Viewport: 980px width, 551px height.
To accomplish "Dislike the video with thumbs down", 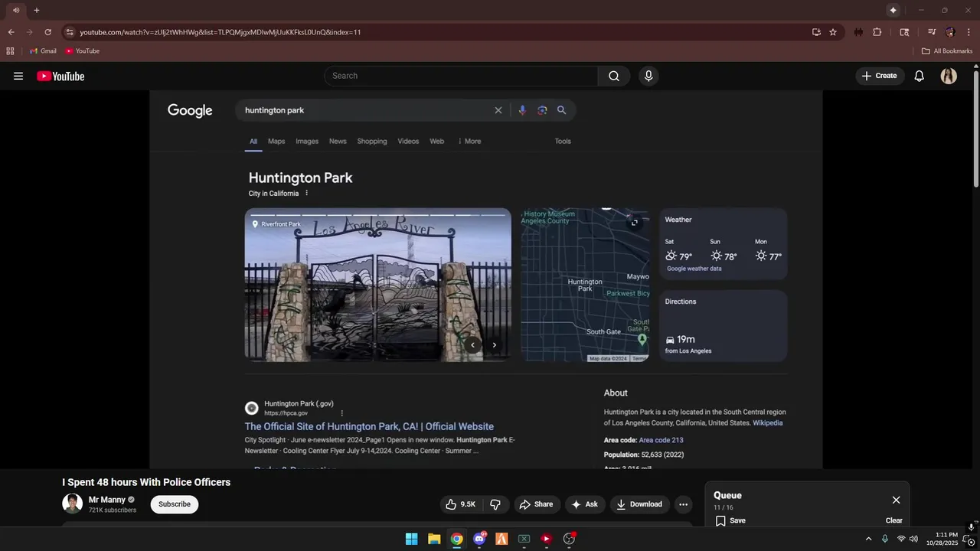I will point(495,504).
